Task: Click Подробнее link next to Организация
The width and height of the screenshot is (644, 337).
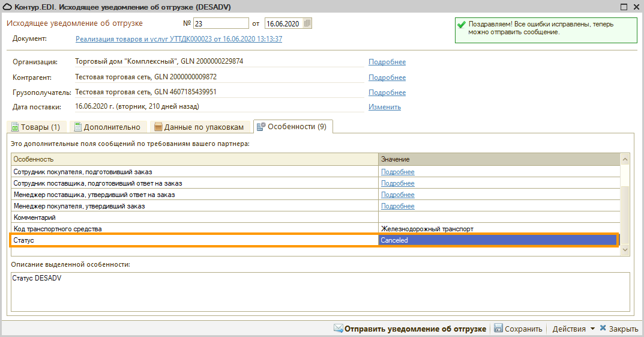Action: point(387,62)
